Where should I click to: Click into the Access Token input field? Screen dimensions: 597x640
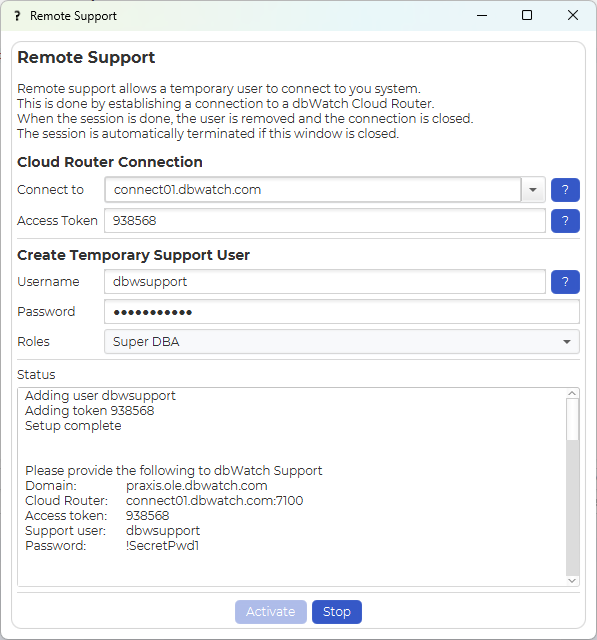coord(325,221)
